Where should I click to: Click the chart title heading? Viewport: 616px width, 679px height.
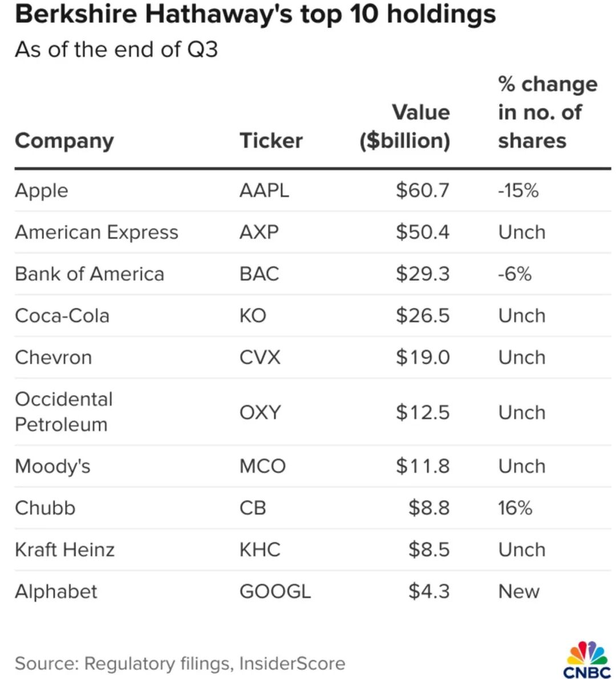coord(255,15)
